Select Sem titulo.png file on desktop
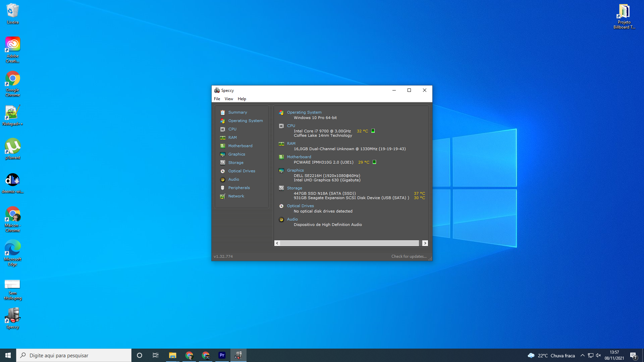The image size is (644, 362). 13,289
